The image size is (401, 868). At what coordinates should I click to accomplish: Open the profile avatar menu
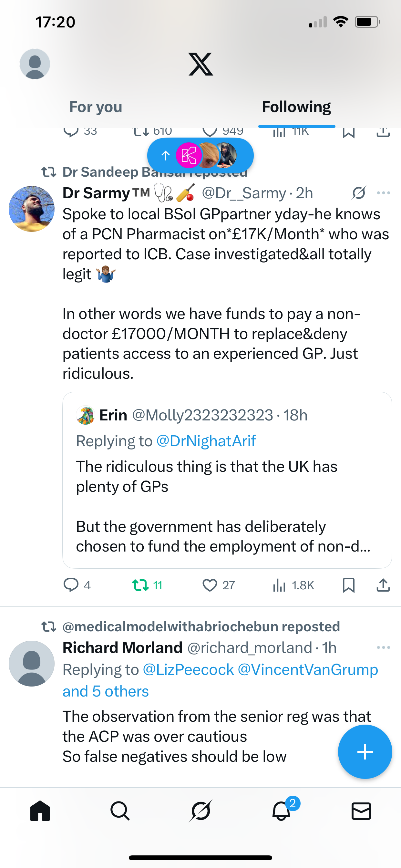tap(35, 64)
